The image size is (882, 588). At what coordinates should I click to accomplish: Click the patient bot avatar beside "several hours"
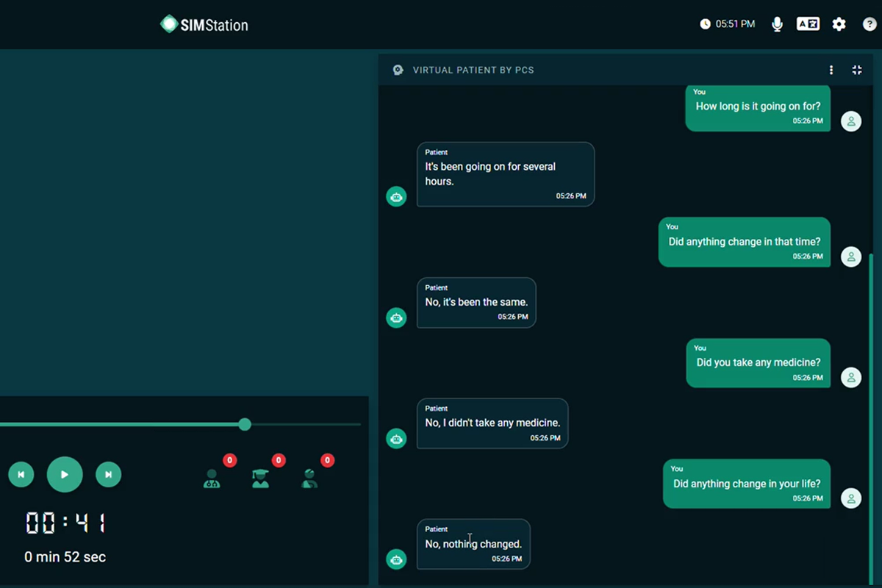coord(397,196)
